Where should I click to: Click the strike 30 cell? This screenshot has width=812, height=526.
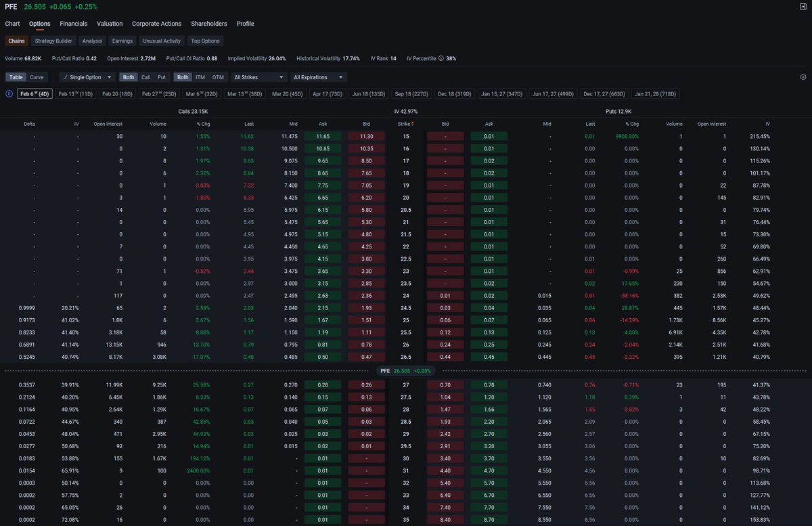(x=406, y=458)
